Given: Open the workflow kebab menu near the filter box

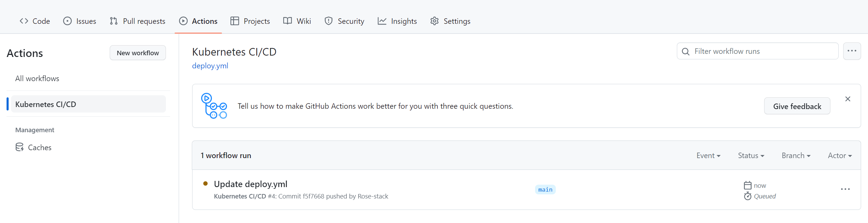Looking at the screenshot, I should coord(852,51).
